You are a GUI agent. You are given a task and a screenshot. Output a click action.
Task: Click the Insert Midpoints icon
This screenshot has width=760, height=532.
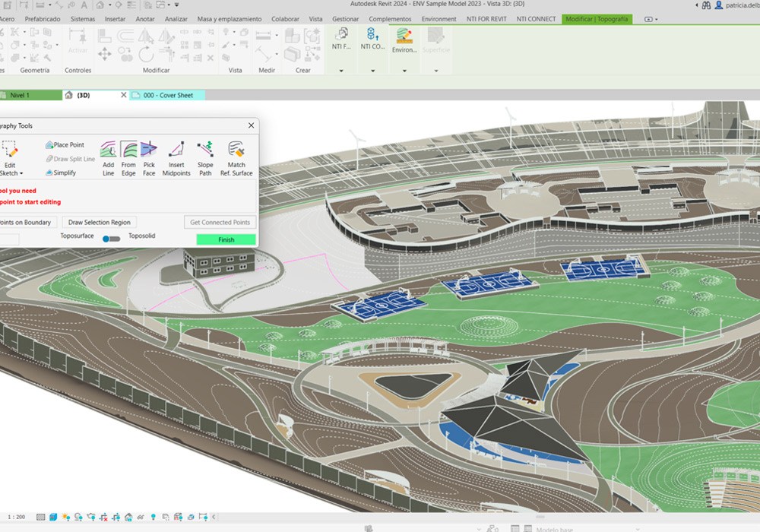point(176,157)
